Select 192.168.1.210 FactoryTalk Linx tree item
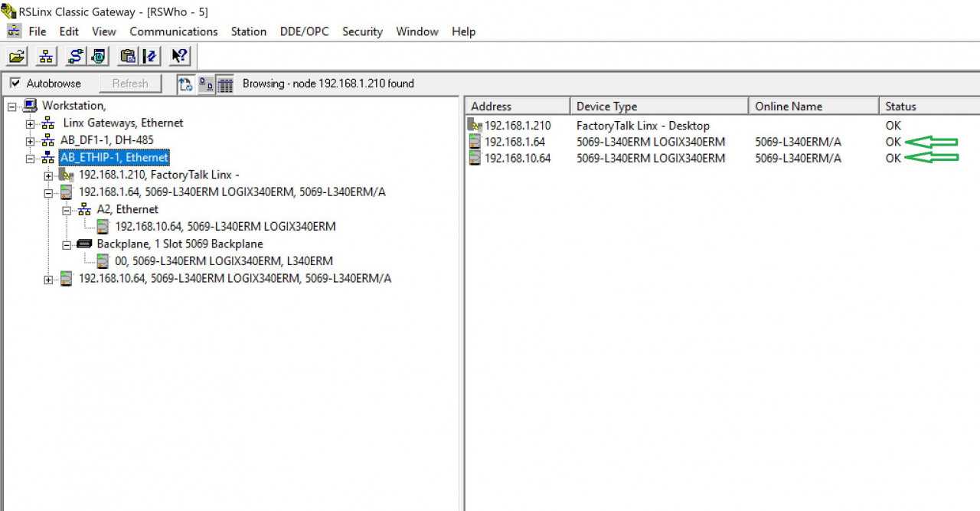Image resolution: width=980 pixels, height=511 pixels. tap(158, 175)
